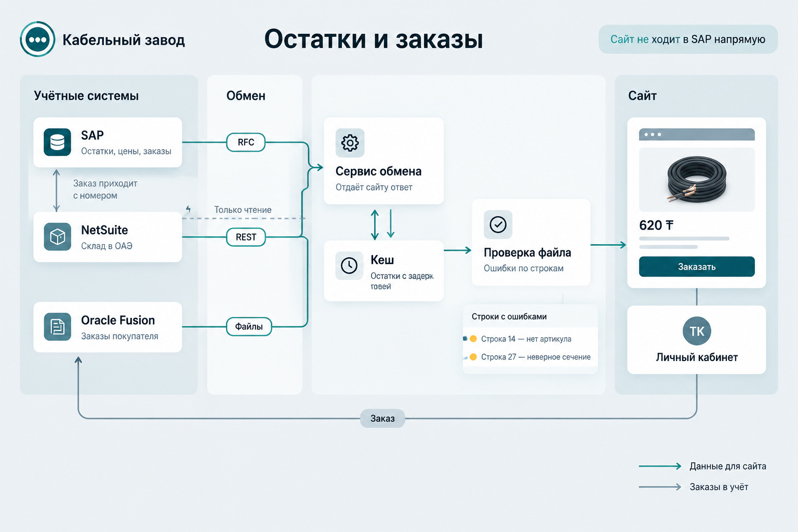Click the Строка 27 — неверное сечение row
The height and width of the screenshot is (532, 798).
(x=530, y=357)
